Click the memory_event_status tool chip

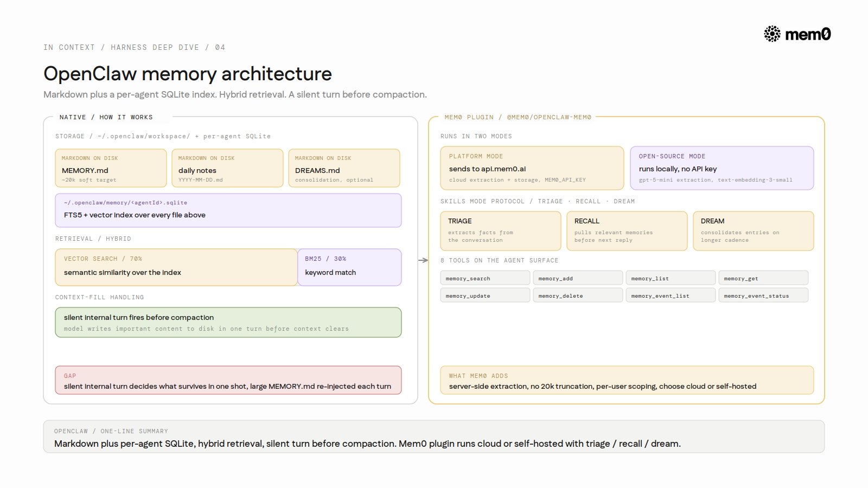pyautogui.click(x=763, y=295)
